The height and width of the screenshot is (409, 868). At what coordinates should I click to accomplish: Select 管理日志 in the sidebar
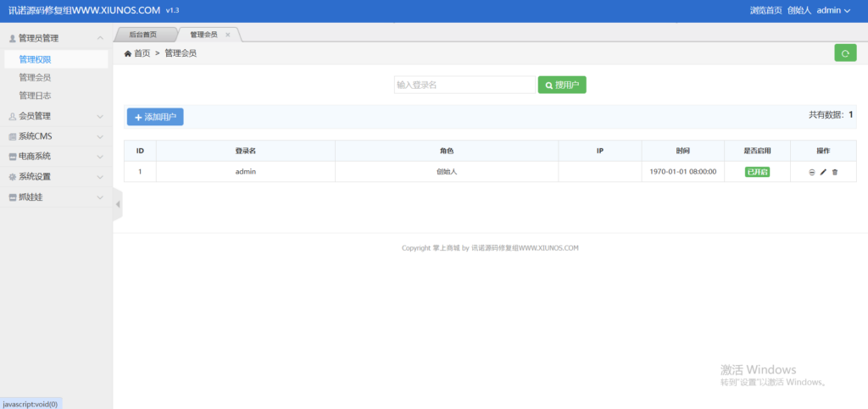click(x=35, y=96)
